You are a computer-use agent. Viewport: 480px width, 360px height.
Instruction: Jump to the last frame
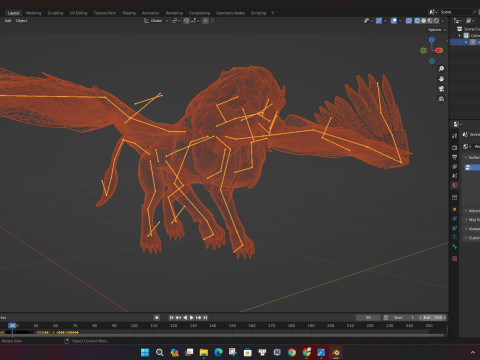click(206, 318)
